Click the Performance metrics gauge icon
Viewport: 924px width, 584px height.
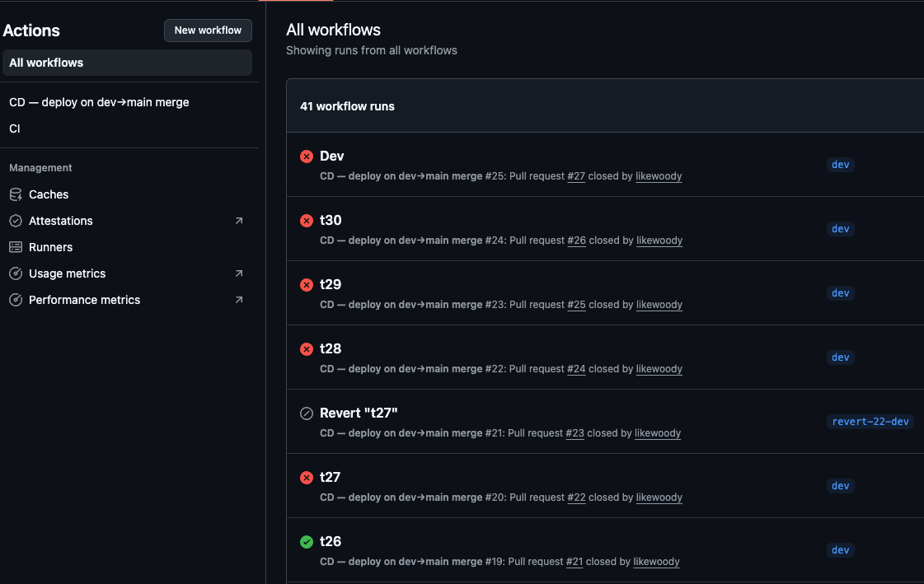tap(15, 300)
